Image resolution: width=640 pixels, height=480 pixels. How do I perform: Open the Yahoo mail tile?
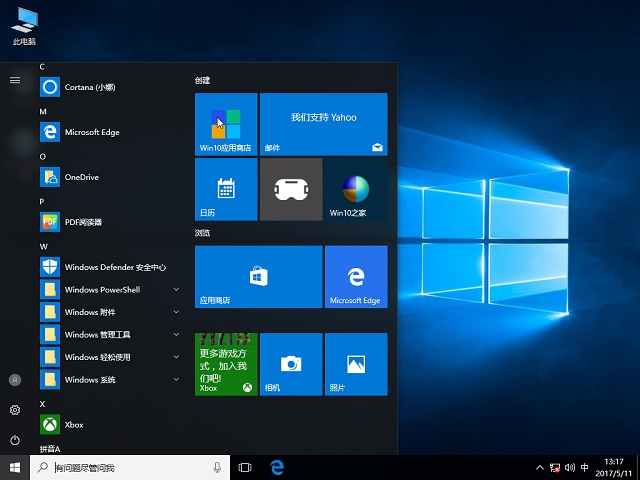324,124
